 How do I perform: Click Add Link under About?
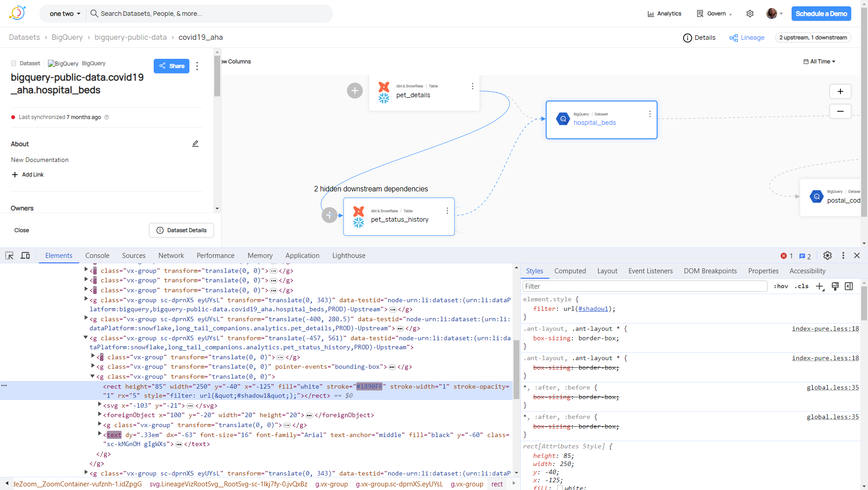[x=28, y=175]
